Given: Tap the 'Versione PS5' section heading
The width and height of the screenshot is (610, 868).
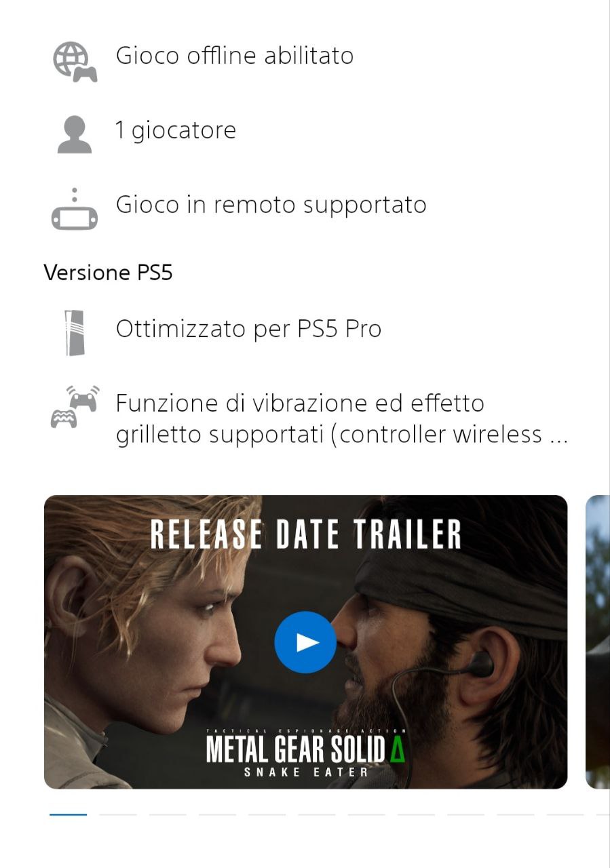Looking at the screenshot, I should pos(108,273).
